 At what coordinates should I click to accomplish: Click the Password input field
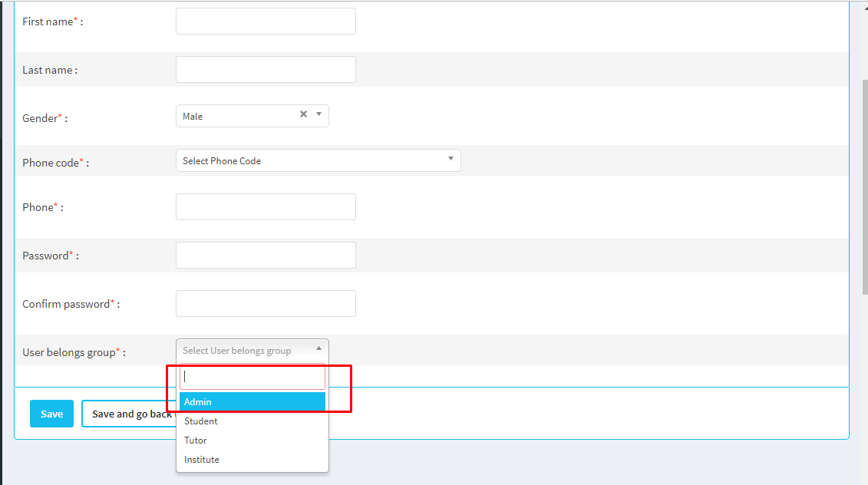266,256
